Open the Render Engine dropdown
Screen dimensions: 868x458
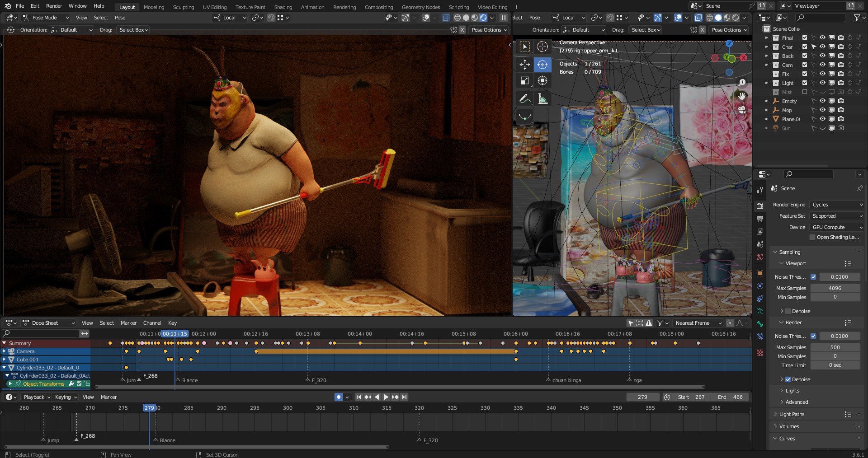point(836,205)
